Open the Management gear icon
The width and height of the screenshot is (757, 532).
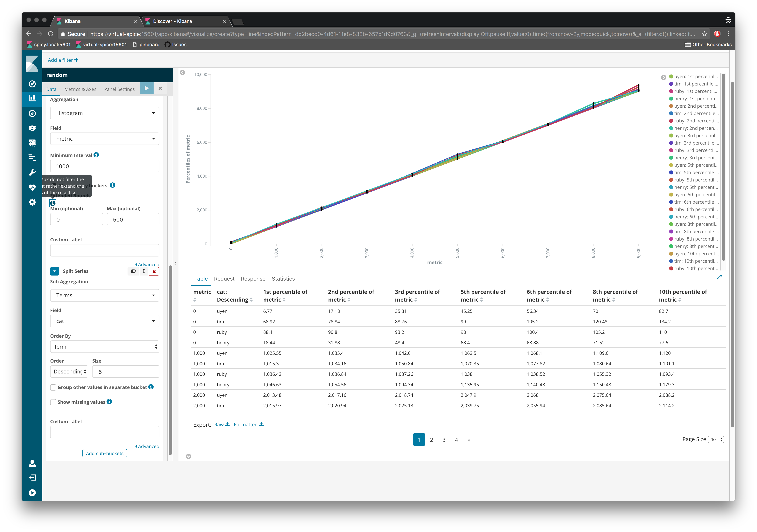(x=32, y=202)
